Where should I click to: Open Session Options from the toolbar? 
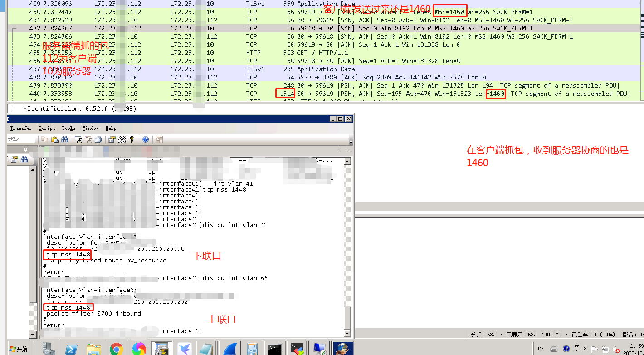coord(112,139)
